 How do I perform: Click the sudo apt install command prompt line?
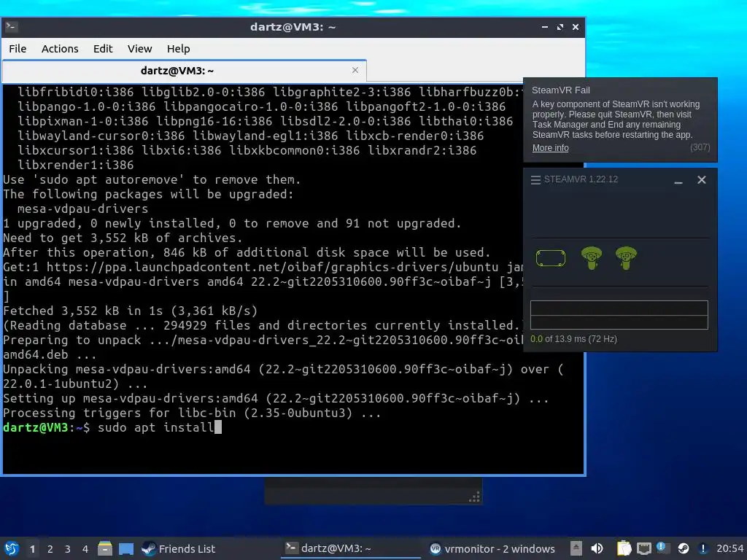point(112,427)
